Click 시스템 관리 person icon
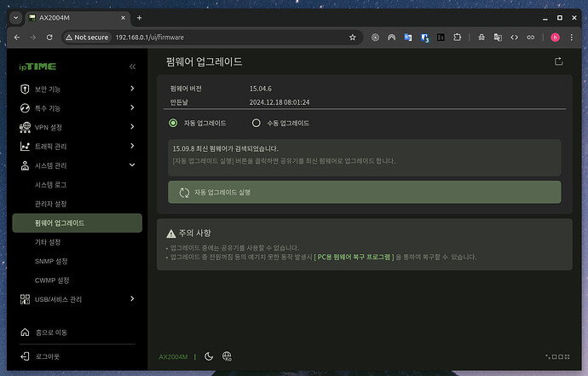Image resolution: width=588 pixels, height=376 pixels. (x=25, y=165)
